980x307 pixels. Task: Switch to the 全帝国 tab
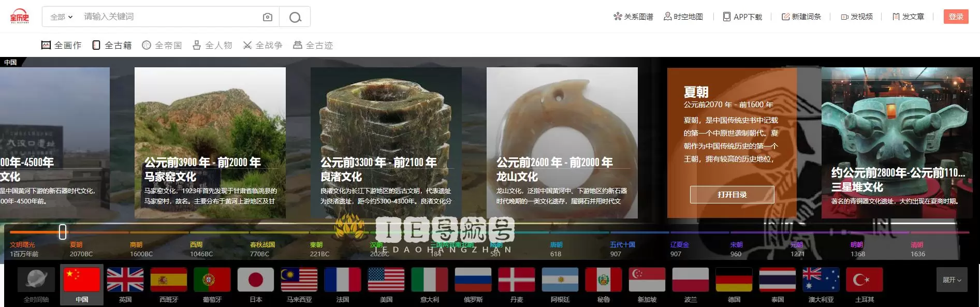[x=162, y=45]
